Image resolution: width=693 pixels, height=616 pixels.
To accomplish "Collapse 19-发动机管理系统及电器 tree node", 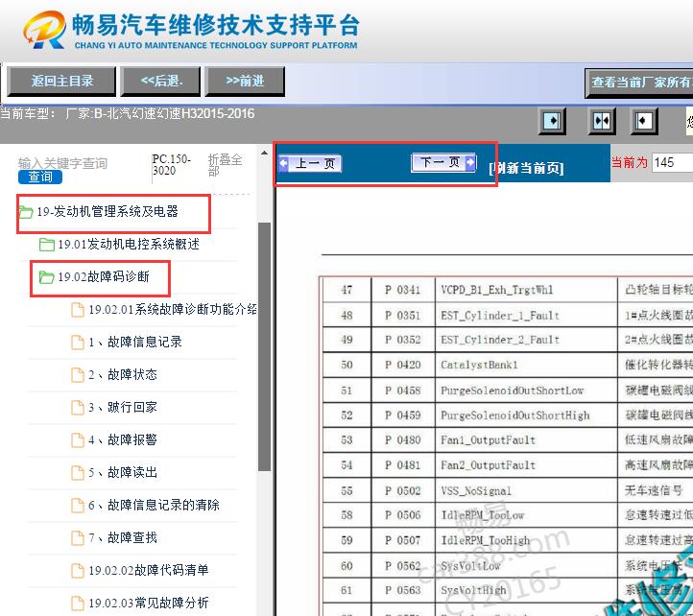I will click(x=108, y=212).
